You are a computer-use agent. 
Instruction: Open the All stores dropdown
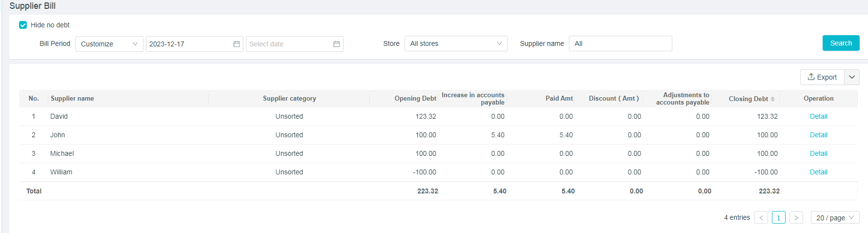tap(456, 43)
